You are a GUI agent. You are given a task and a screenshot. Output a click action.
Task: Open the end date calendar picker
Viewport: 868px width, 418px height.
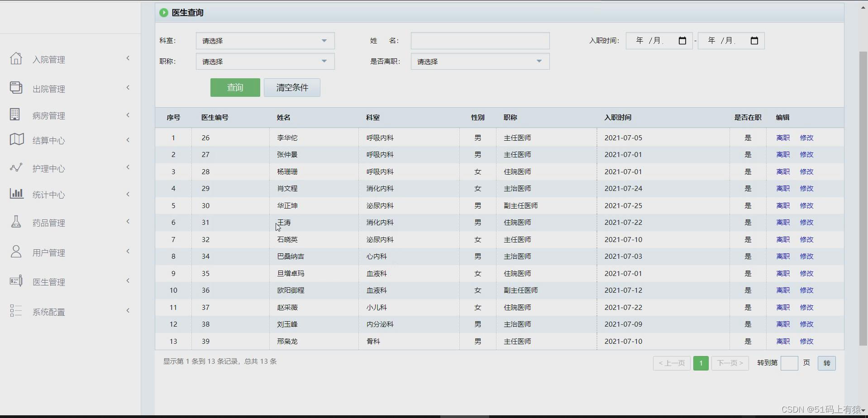(x=754, y=41)
